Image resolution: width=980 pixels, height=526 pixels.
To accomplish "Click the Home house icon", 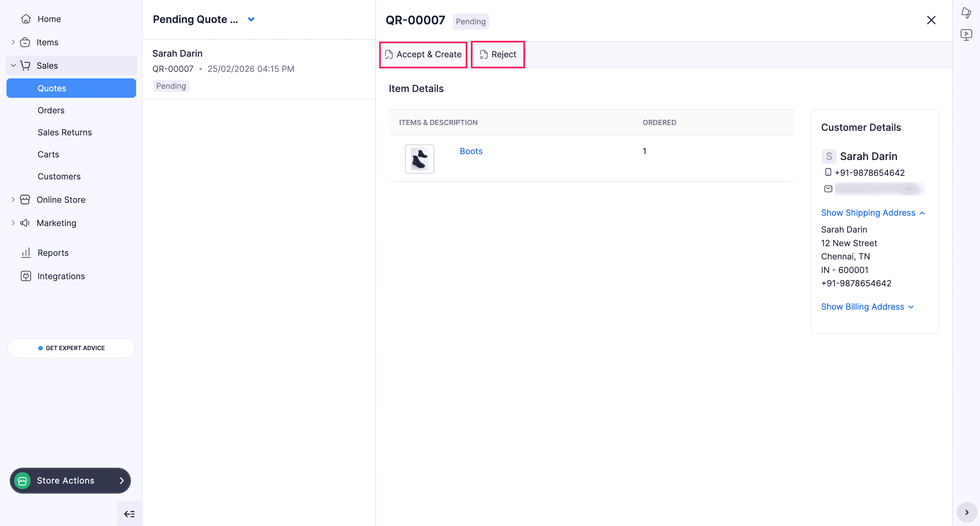I will [x=26, y=19].
